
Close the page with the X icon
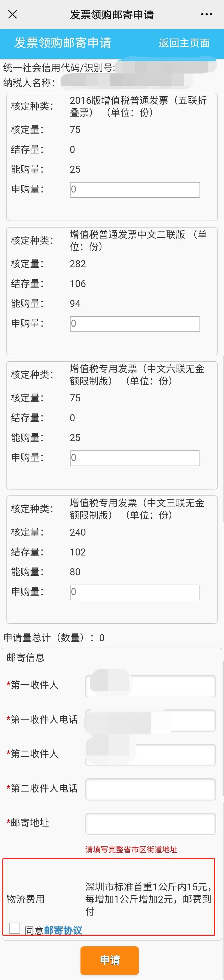point(13,15)
